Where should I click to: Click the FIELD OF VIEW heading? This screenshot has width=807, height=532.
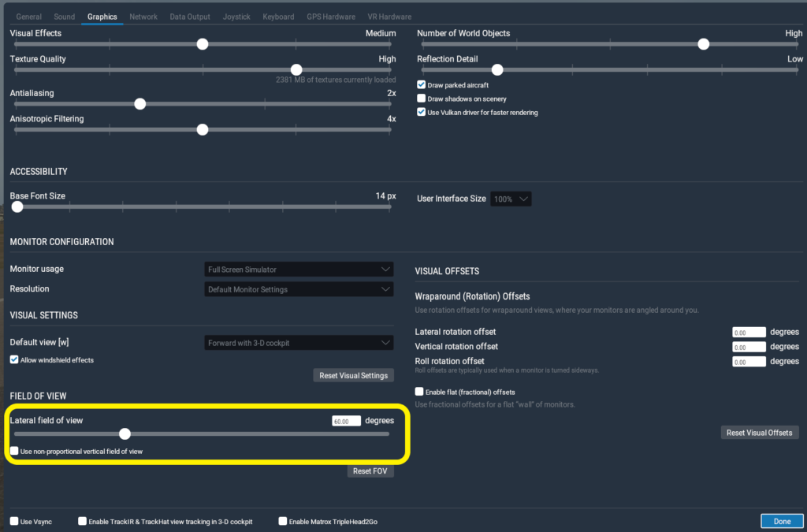(x=38, y=396)
